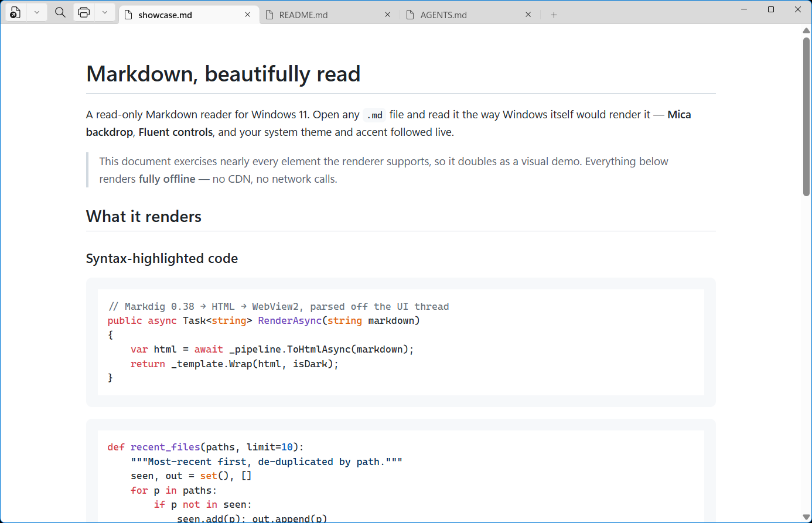Click the scrollbar up arrow

tap(807, 30)
